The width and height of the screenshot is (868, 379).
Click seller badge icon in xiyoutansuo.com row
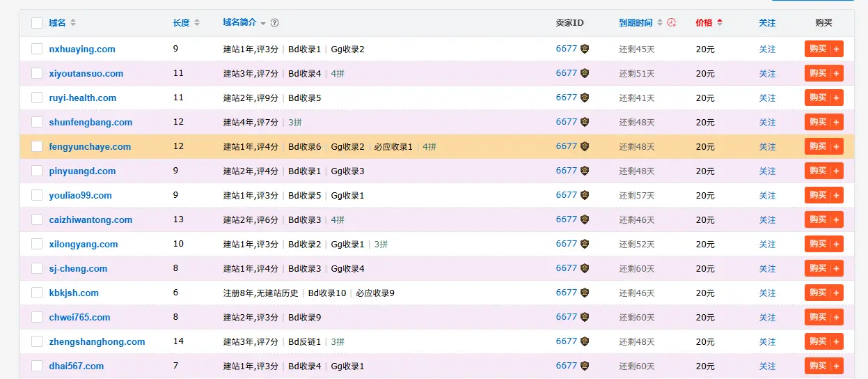(585, 73)
